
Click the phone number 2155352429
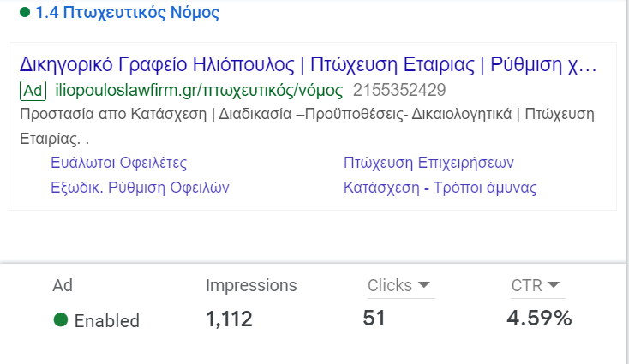pos(399,91)
